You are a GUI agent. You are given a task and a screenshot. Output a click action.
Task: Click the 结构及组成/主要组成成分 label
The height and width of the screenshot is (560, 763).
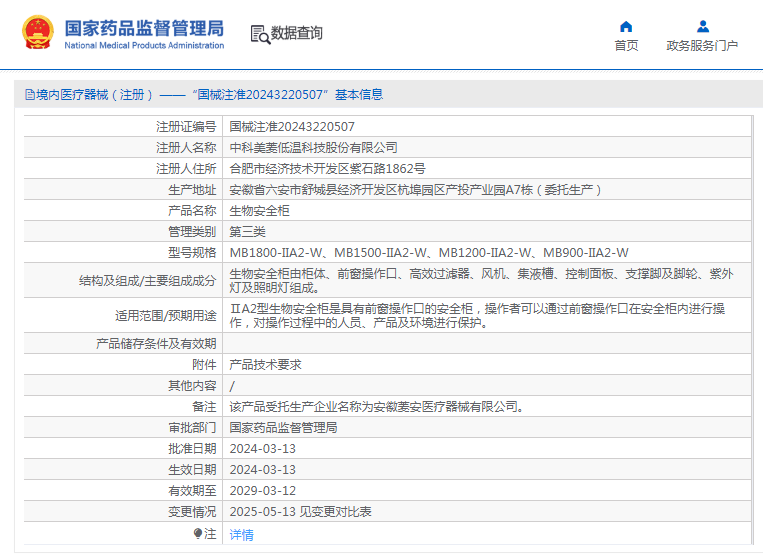click(x=147, y=280)
